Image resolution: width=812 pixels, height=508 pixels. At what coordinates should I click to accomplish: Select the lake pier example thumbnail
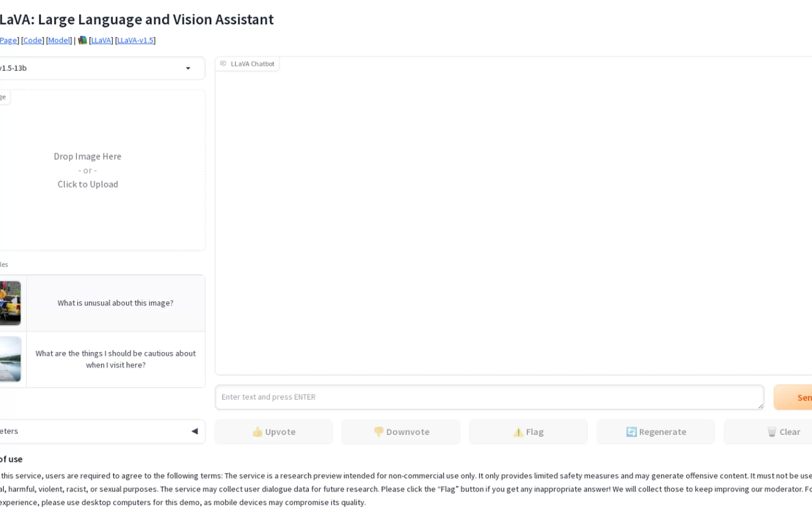(x=10, y=359)
